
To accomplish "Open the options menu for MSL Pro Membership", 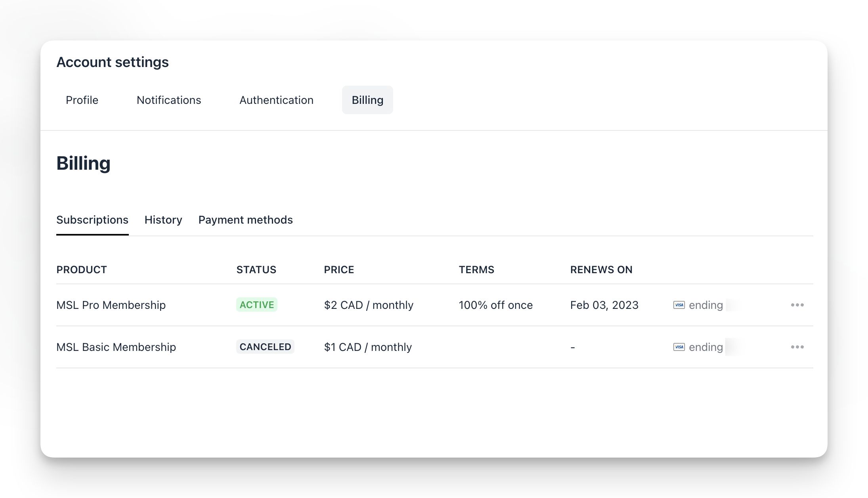I will (x=797, y=305).
